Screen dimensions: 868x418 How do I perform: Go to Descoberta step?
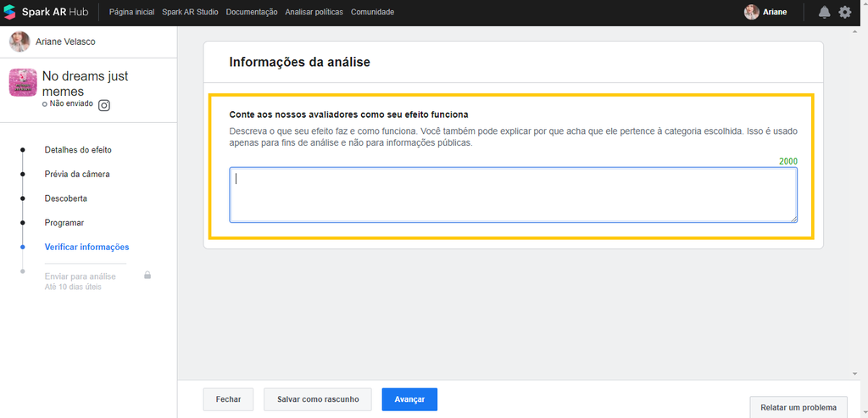coord(66,198)
